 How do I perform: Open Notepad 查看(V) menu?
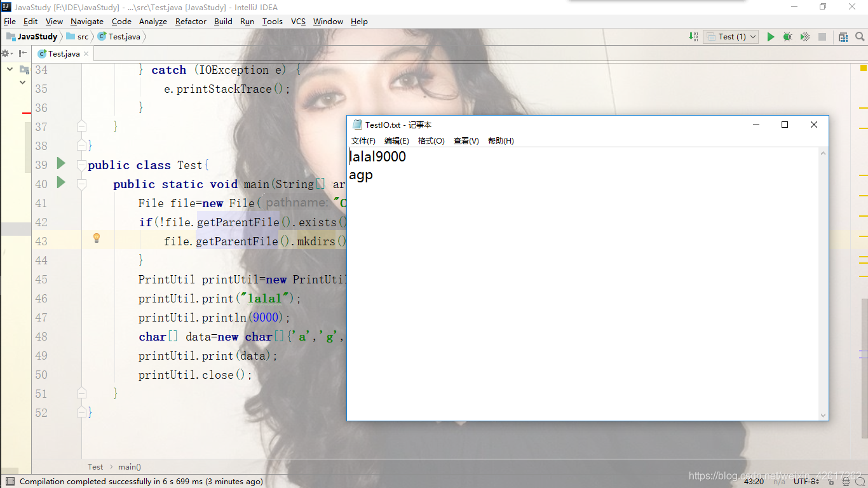click(466, 141)
